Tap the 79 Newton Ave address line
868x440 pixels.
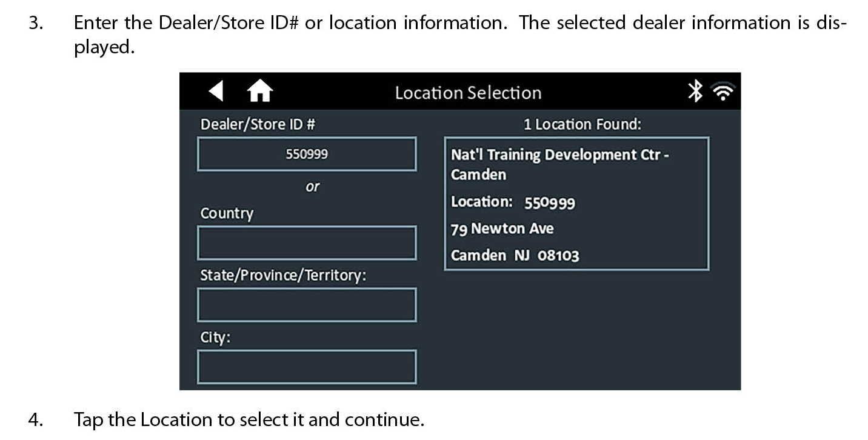(502, 229)
